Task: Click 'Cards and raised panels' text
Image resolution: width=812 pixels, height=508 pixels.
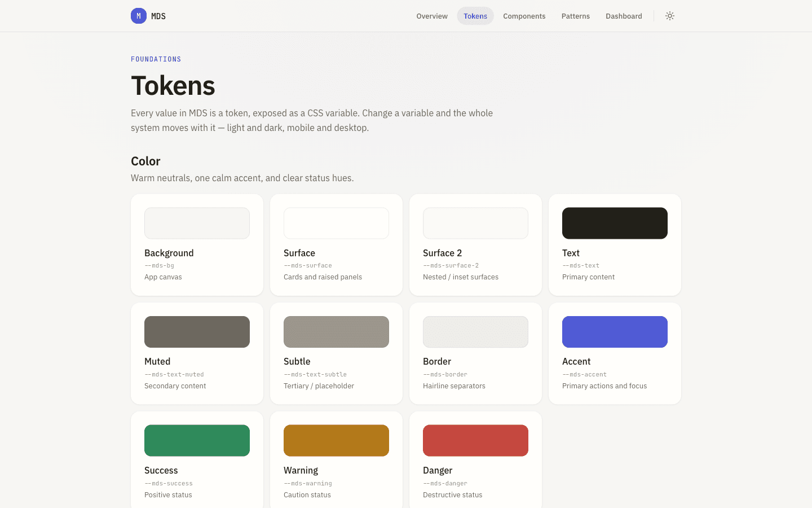Action: click(323, 277)
